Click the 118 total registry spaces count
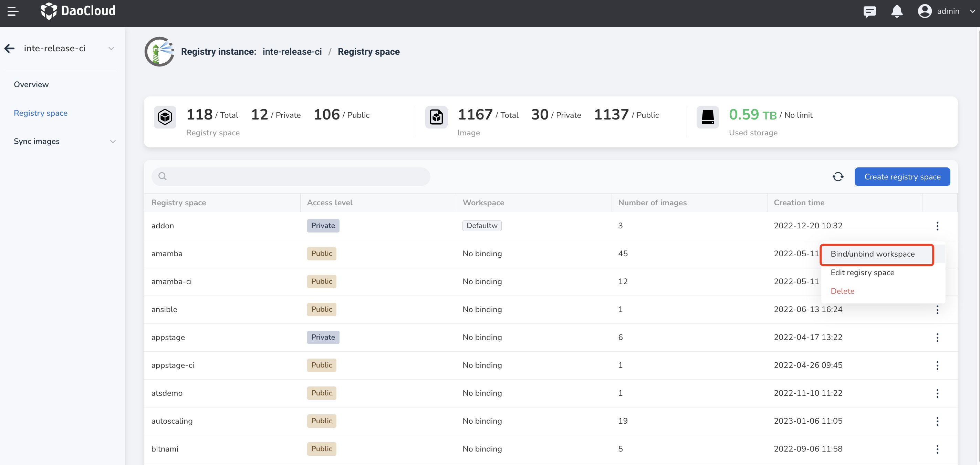The height and width of the screenshot is (465, 980). [199, 115]
